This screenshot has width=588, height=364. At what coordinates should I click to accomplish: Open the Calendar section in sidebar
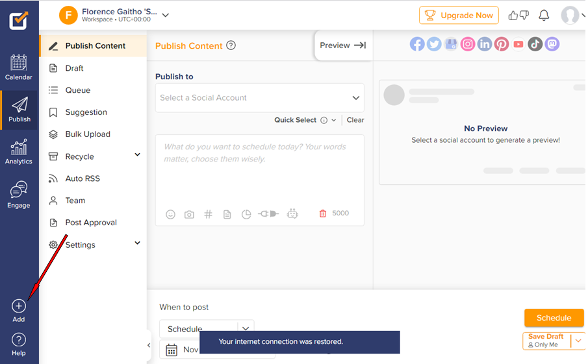(19, 67)
